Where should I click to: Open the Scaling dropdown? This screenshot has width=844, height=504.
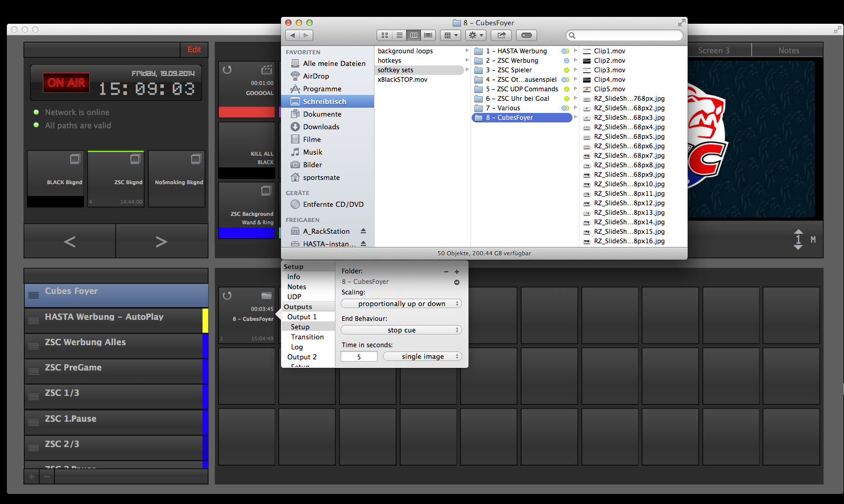tap(401, 303)
